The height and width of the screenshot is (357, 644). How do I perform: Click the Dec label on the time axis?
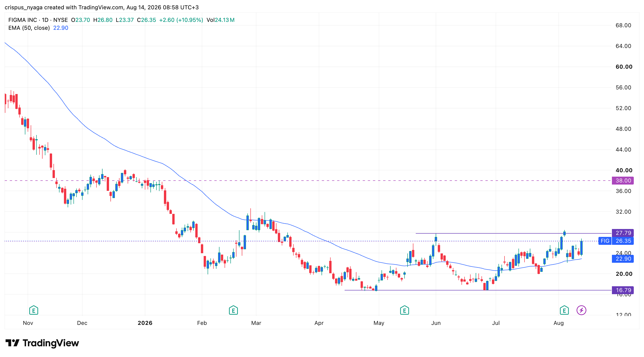pyautogui.click(x=82, y=323)
